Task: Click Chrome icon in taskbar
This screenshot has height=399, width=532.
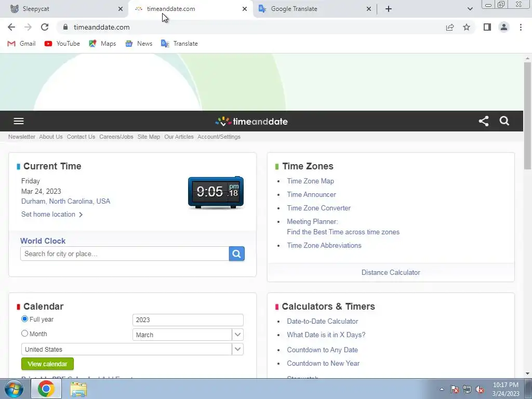Action: [46, 389]
